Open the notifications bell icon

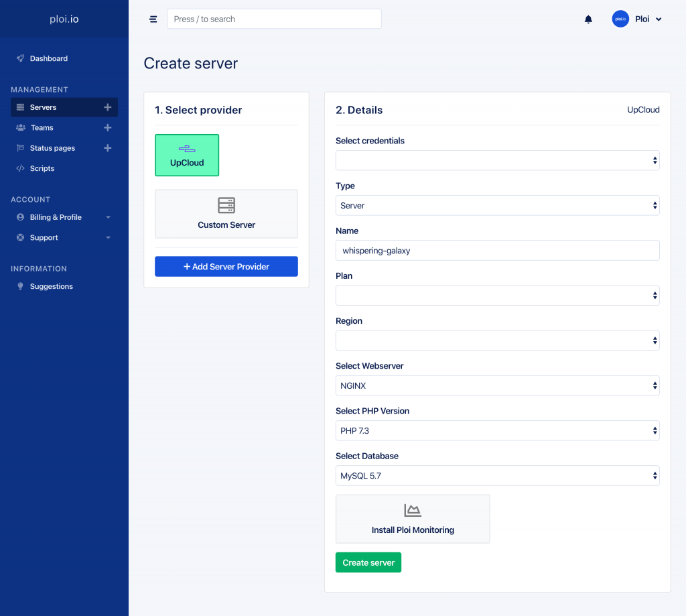tap(588, 19)
